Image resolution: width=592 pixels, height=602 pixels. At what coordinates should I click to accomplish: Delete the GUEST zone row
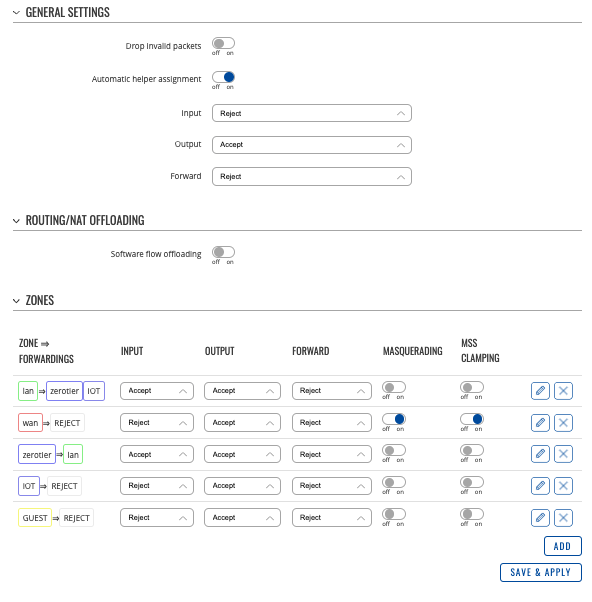tap(563, 518)
